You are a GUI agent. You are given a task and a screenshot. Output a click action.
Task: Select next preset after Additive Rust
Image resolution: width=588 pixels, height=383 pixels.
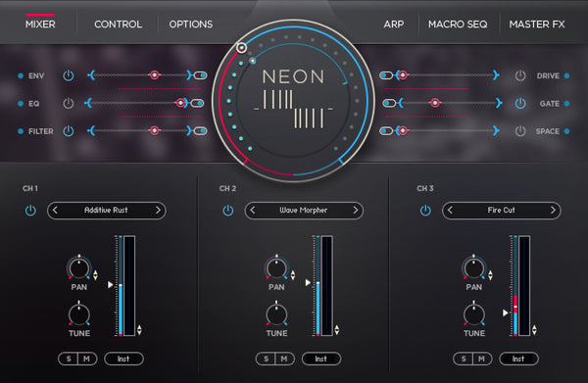click(158, 211)
